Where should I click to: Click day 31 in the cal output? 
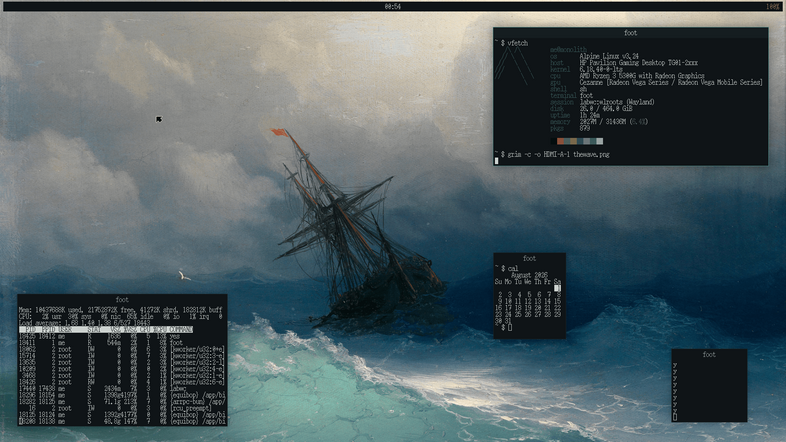click(508, 321)
